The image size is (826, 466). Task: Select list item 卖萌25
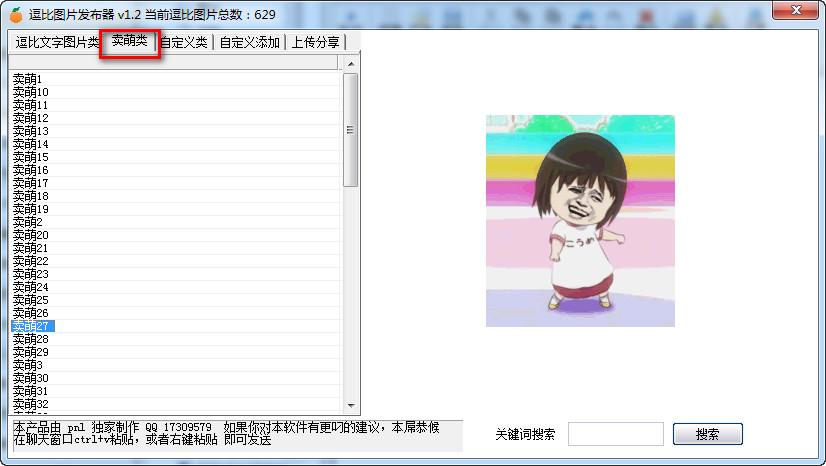coord(31,300)
